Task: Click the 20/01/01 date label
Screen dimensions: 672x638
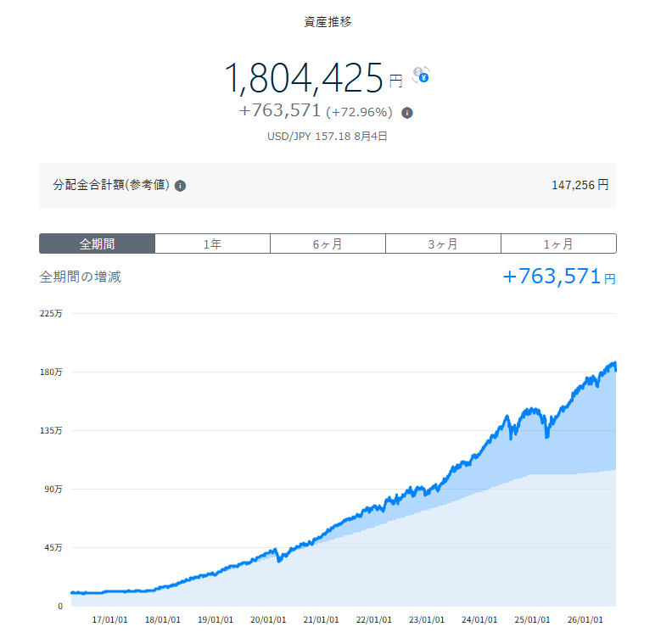Action: [x=268, y=619]
